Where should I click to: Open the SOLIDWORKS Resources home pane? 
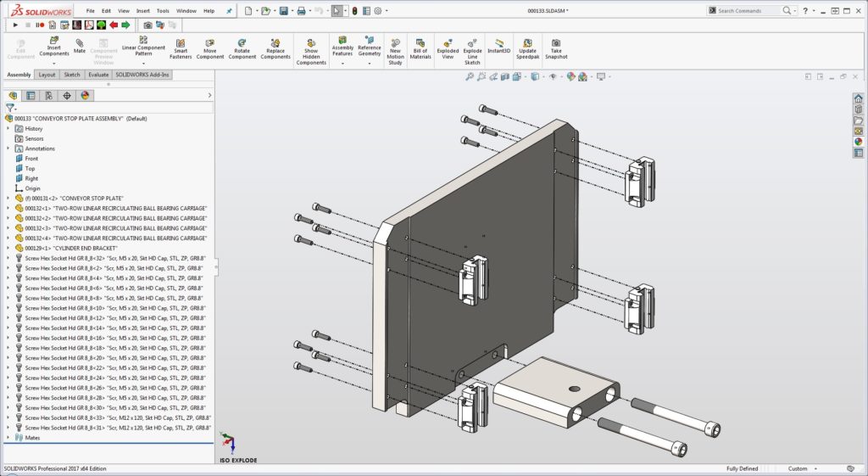click(x=858, y=98)
